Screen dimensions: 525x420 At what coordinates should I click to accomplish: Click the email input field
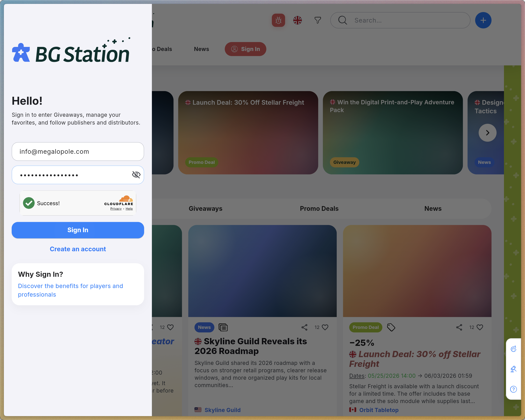click(78, 151)
